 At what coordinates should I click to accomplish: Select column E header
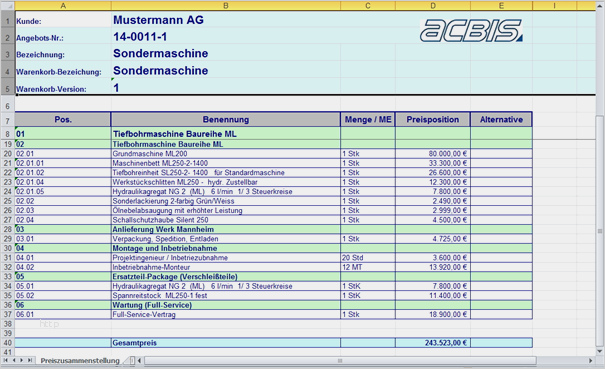point(501,5)
